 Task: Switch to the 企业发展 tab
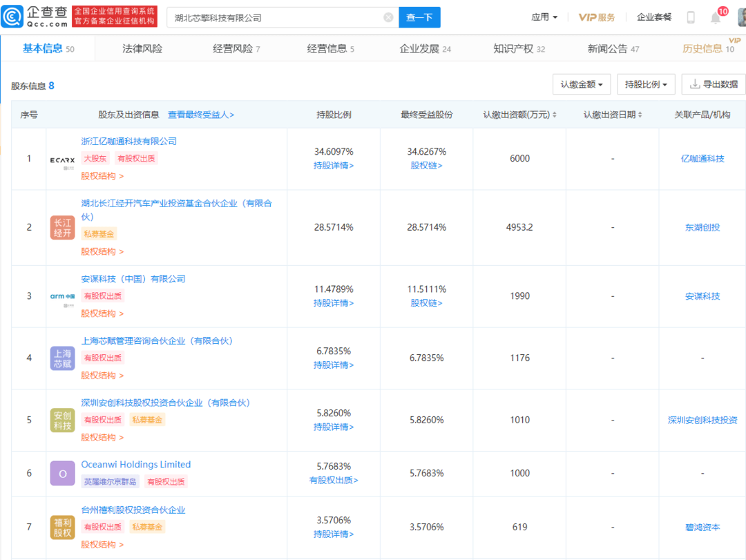(x=425, y=48)
